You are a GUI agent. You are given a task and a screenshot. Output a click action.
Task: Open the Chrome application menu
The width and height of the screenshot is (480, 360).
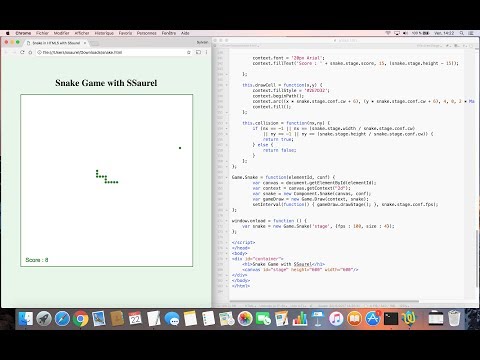pos(23,33)
